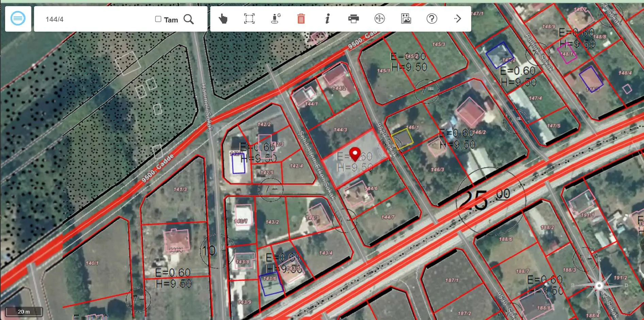The width and height of the screenshot is (644, 320).
Task: Expand the toolbar with the right arrow
Action: 458,19
